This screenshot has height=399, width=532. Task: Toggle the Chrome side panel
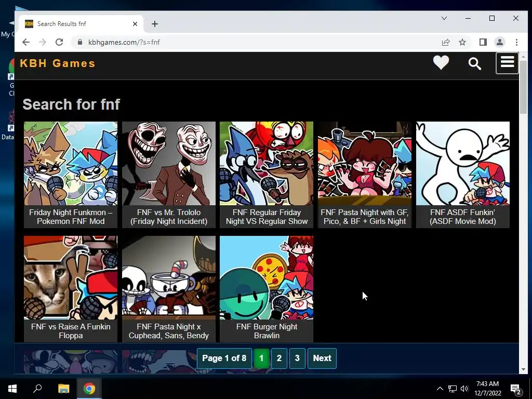point(483,42)
